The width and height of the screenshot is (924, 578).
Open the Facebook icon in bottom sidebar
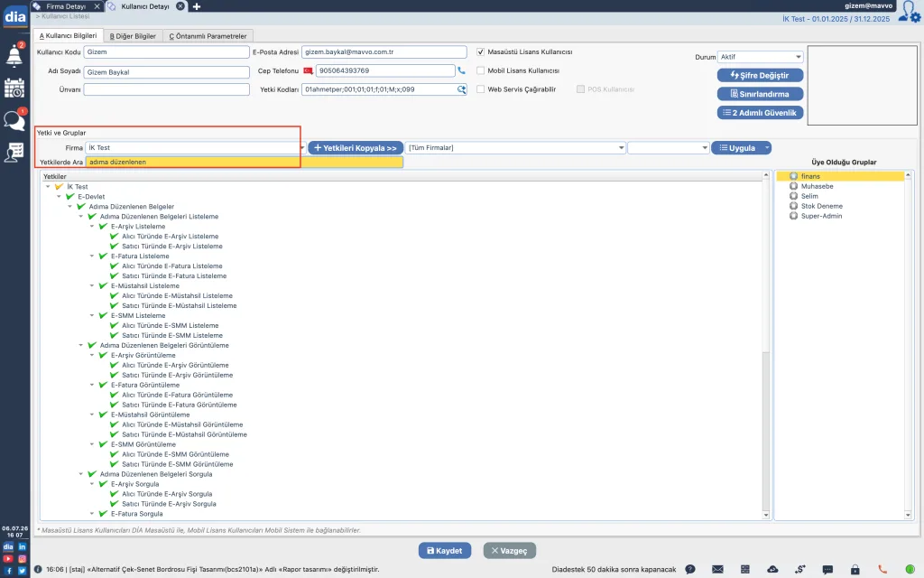pyautogui.click(x=7, y=571)
